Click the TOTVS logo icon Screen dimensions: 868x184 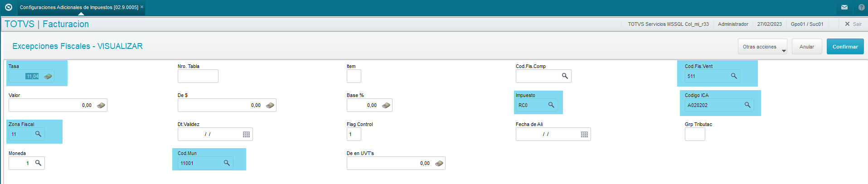(8, 7)
